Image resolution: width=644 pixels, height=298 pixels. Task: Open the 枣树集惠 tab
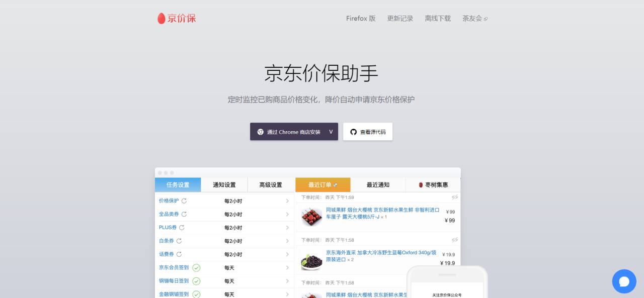[433, 185]
